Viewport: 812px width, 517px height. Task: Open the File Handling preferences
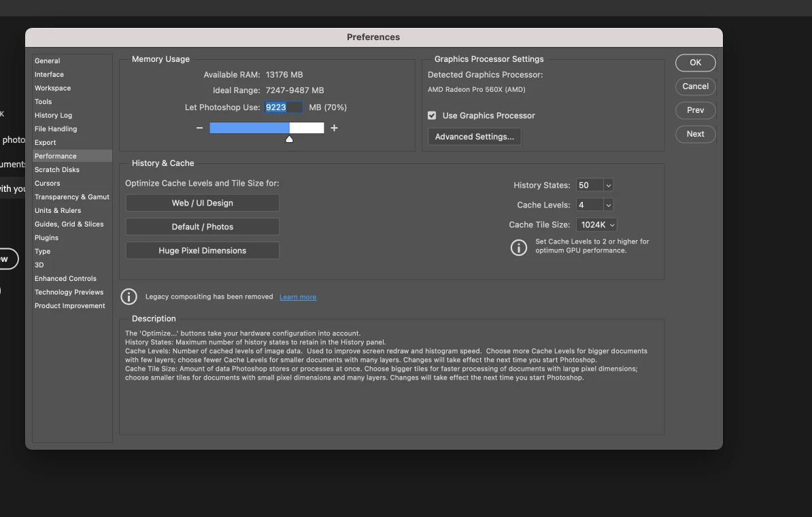[72, 129]
